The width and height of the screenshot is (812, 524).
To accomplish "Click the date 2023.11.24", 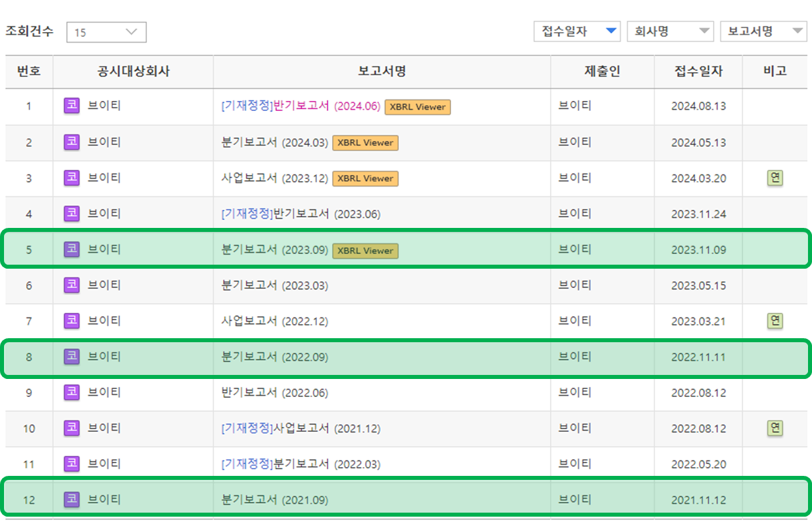I will pyautogui.click(x=698, y=214).
